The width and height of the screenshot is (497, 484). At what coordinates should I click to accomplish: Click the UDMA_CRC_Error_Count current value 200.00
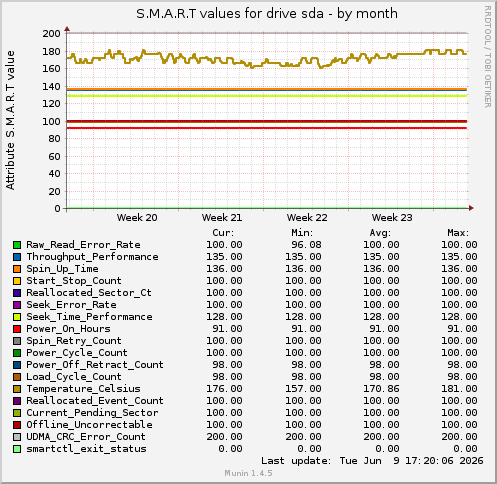[x=224, y=437]
